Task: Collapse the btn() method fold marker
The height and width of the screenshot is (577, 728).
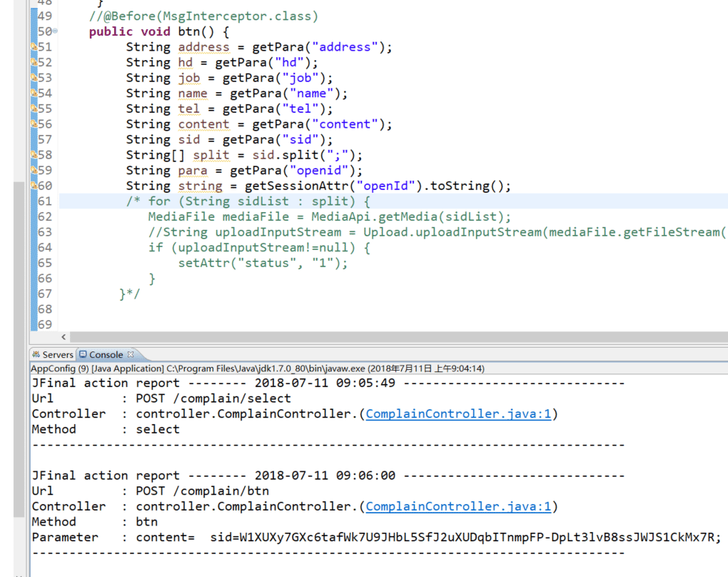Action: 55,31
